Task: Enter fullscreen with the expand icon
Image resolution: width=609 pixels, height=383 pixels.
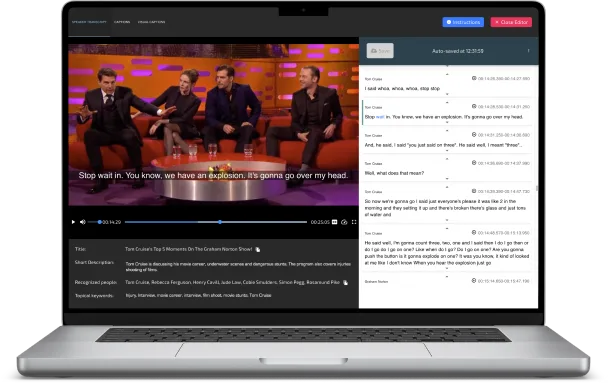Action: point(354,222)
